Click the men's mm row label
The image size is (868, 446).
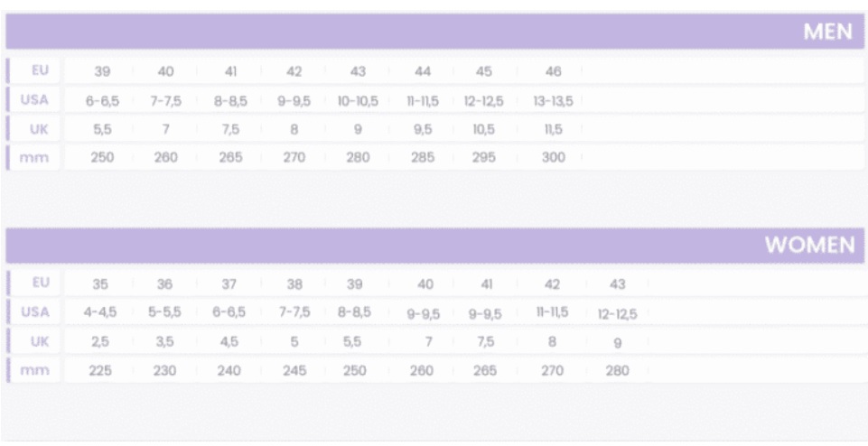pyautogui.click(x=34, y=158)
